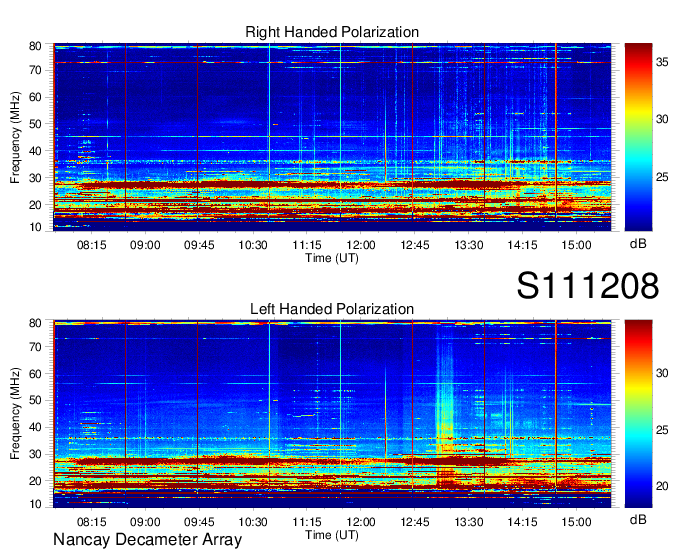Screen dimensions: 680x552
Task: Click 80 MHz tick on left-handed frequency axis
Action: 35,323
